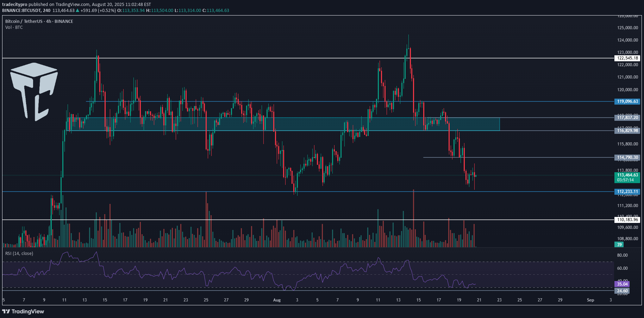
Task: Click the green volume value label 39
Action: click(x=619, y=244)
